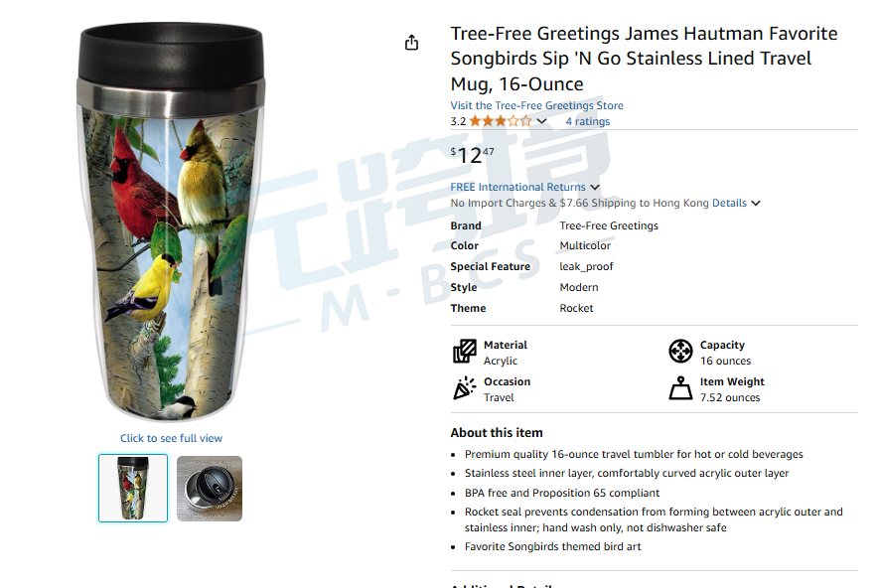Image resolution: width=878 pixels, height=588 pixels.
Task: Click FREE International Returns link
Action: (517, 187)
